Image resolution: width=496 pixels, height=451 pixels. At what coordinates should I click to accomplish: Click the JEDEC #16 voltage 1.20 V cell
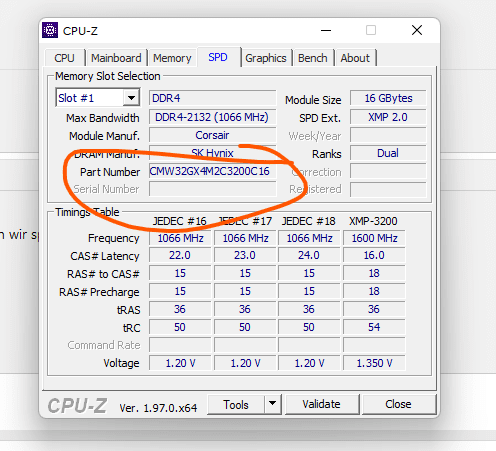point(180,363)
